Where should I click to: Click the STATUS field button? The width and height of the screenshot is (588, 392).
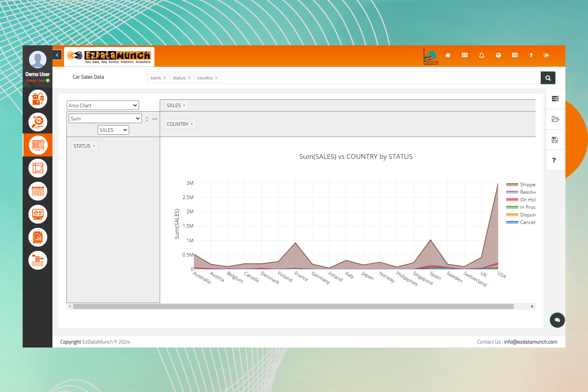[x=84, y=146]
